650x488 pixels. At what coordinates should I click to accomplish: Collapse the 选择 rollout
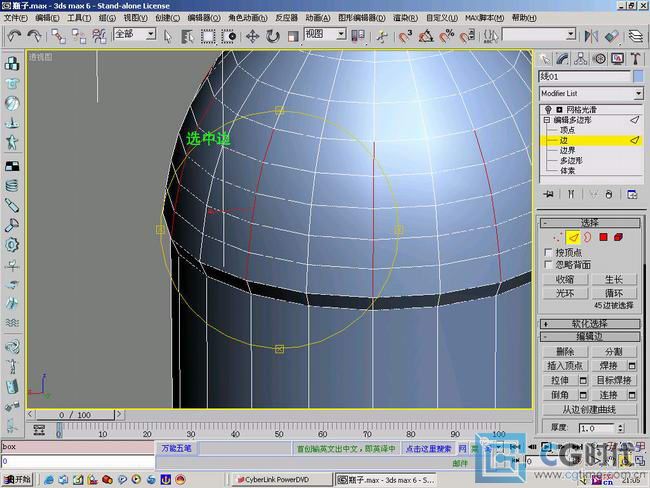(x=589, y=223)
